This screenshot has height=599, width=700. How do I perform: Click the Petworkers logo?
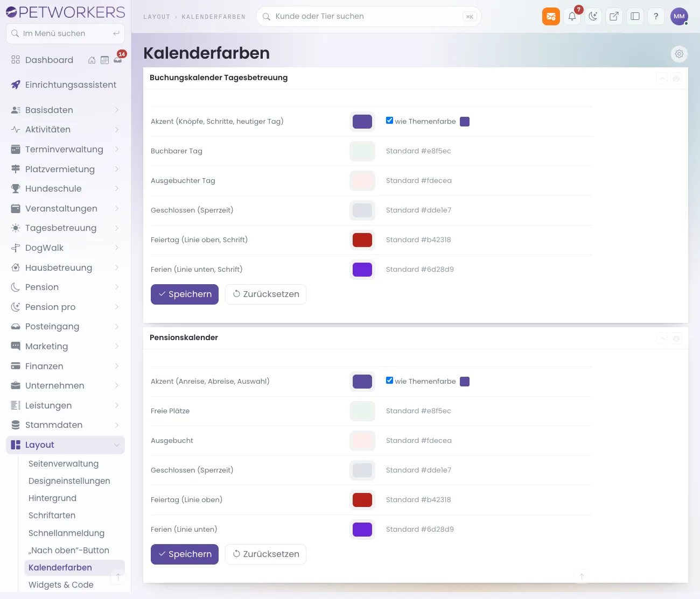tap(65, 12)
